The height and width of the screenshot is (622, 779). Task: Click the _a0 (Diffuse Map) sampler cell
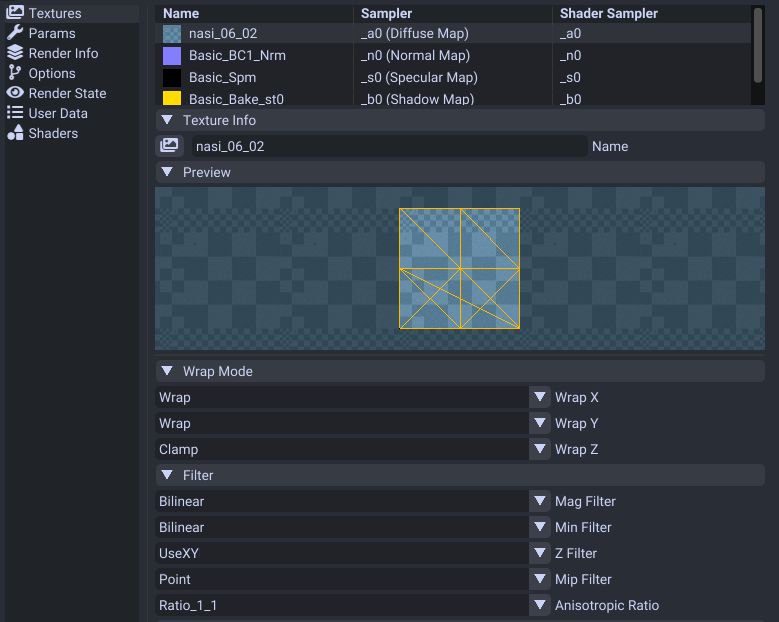[x=415, y=33]
